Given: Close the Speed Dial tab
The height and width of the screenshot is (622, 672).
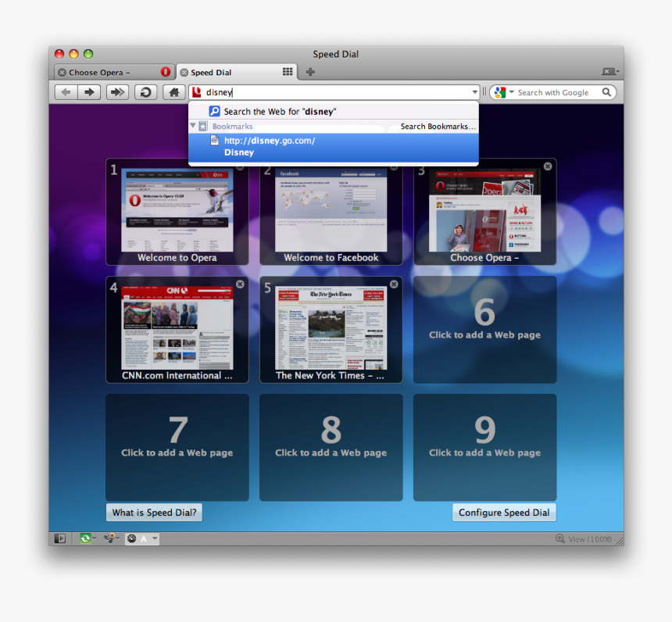Looking at the screenshot, I should coord(184,73).
